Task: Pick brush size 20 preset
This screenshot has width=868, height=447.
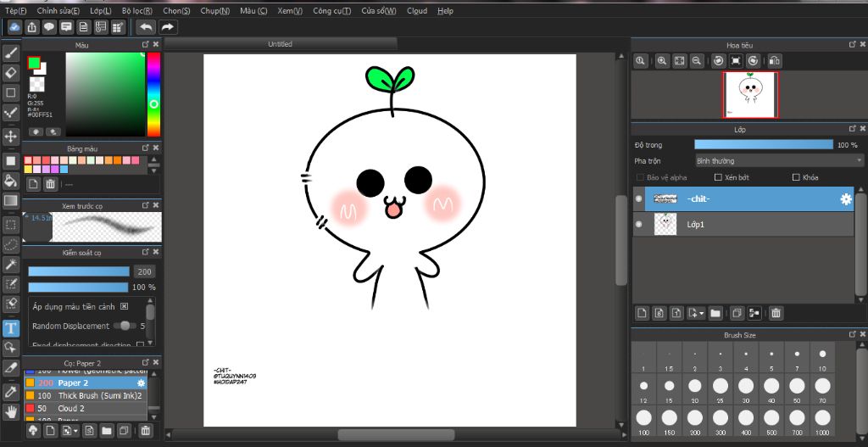Action: (x=695, y=390)
